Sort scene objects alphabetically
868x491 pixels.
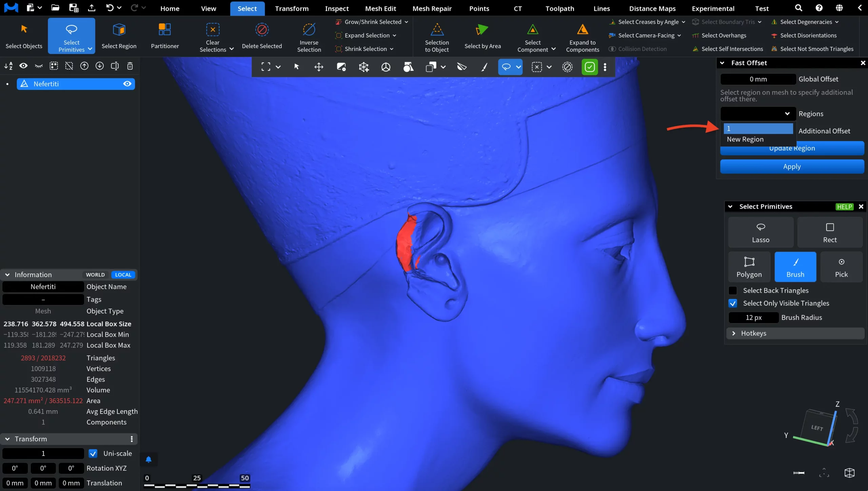tap(8, 66)
